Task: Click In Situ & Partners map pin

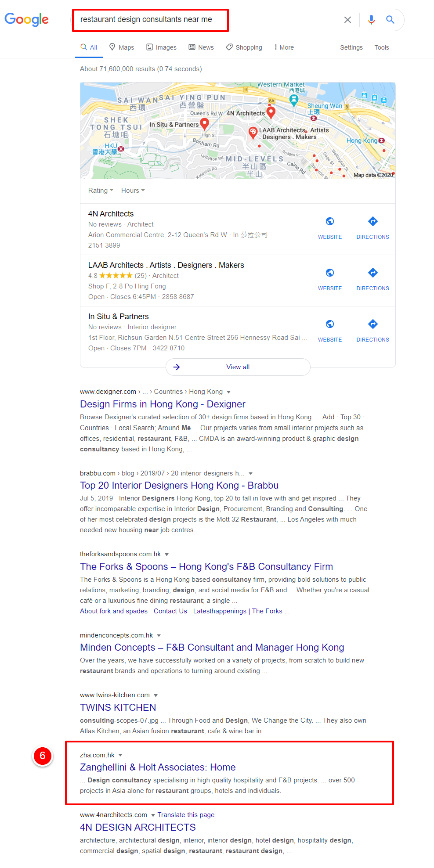Action: [x=204, y=124]
